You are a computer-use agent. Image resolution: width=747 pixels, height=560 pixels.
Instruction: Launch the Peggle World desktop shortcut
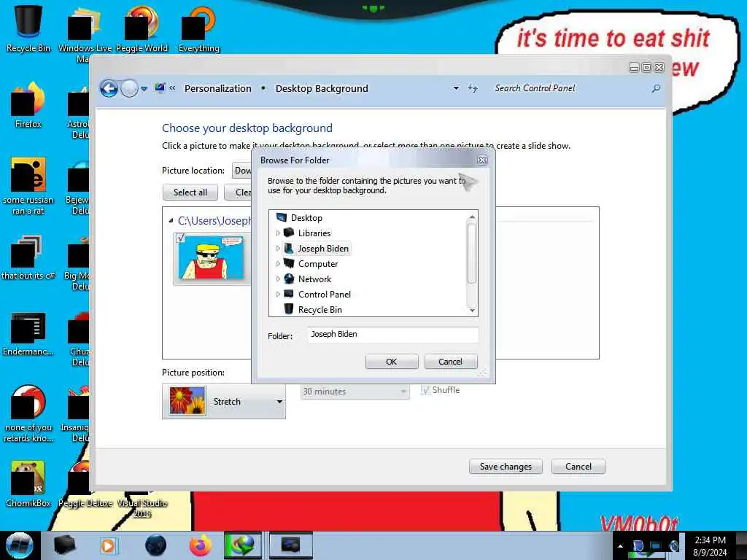point(142,28)
